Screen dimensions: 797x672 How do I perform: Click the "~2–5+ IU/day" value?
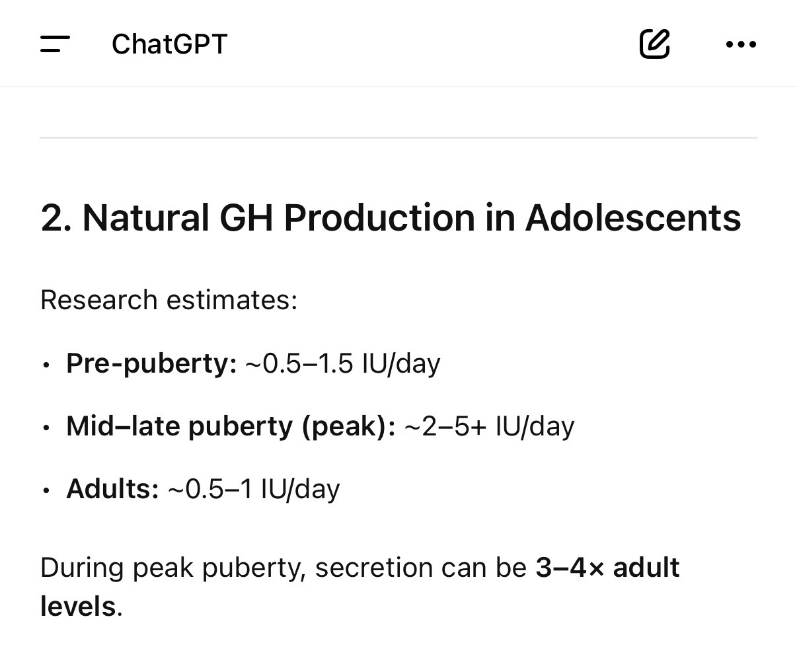pyautogui.click(x=489, y=426)
